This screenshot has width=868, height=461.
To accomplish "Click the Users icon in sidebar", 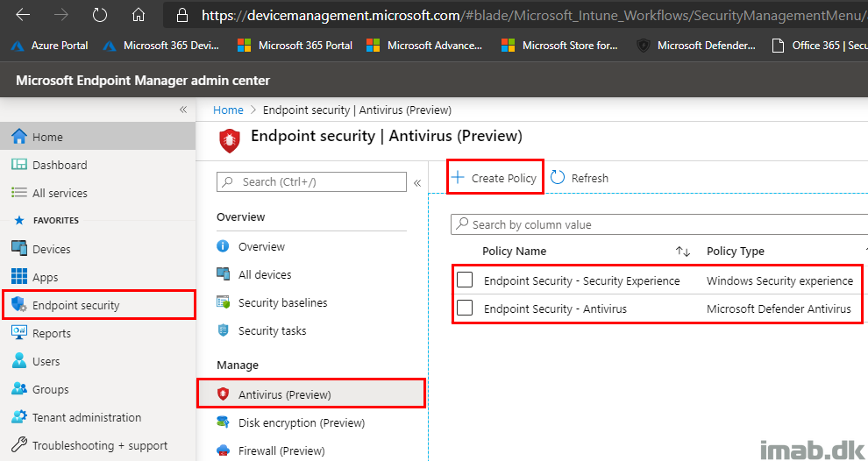I will 19,361.
